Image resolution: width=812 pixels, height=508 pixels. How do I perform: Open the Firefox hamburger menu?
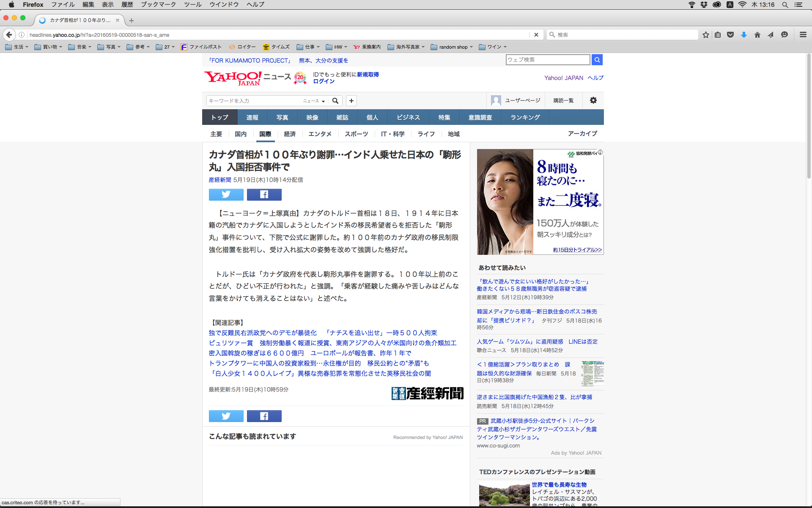[x=803, y=35]
